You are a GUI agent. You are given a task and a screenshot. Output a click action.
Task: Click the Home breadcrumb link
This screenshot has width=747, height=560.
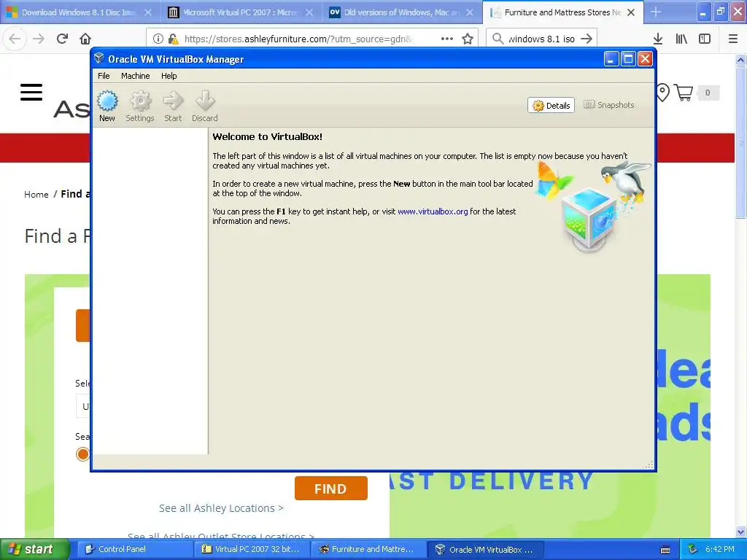(36, 194)
